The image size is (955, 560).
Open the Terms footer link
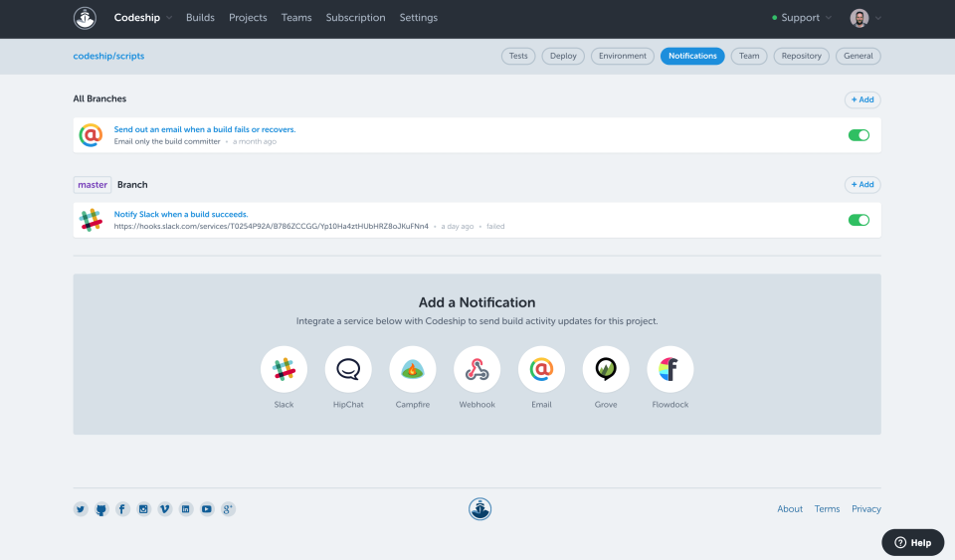[x=827, y=509]
